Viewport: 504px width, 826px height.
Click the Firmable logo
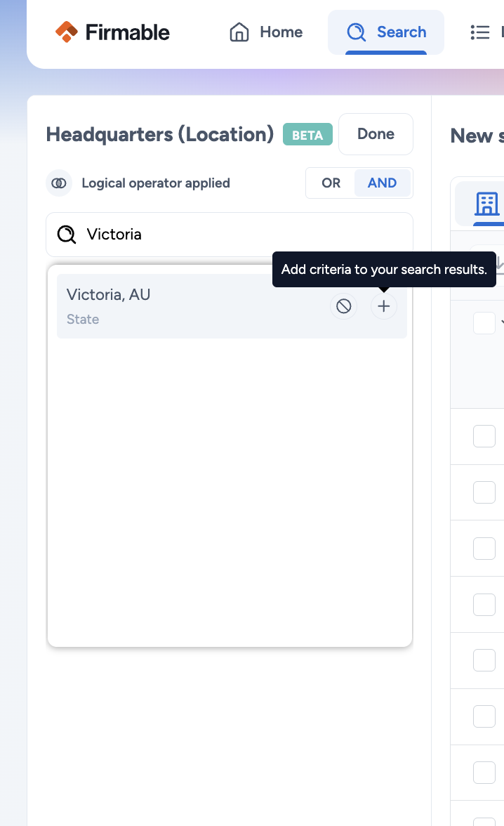112,32
